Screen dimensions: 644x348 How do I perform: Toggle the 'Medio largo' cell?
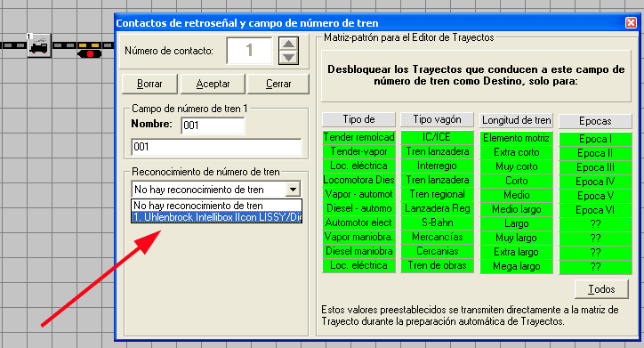(x=516, y=209)
